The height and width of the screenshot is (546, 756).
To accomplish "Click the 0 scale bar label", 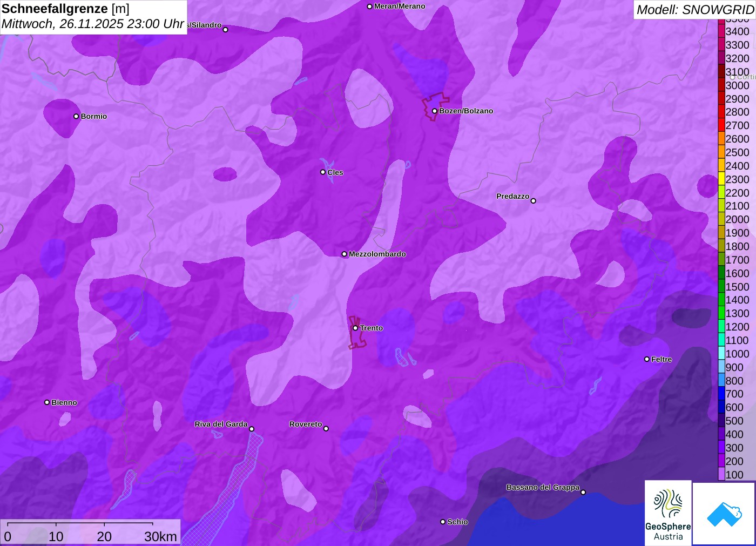I will tap(8, 536).
